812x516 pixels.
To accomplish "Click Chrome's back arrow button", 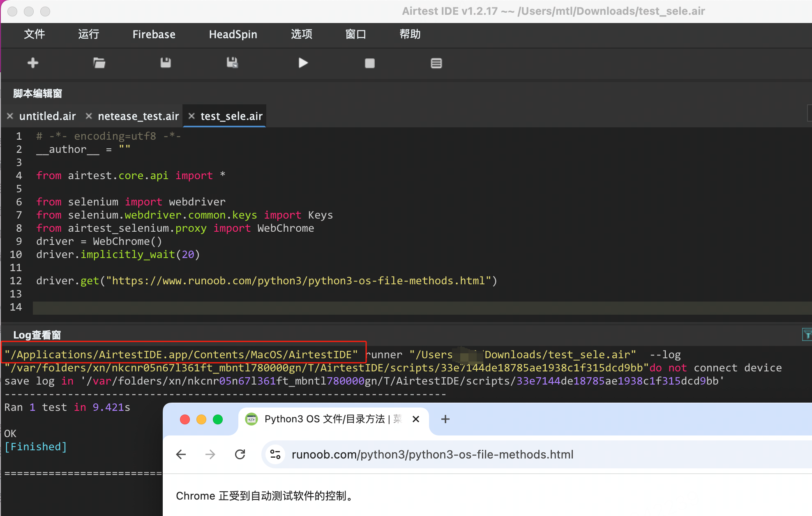I will coord(181,454).
